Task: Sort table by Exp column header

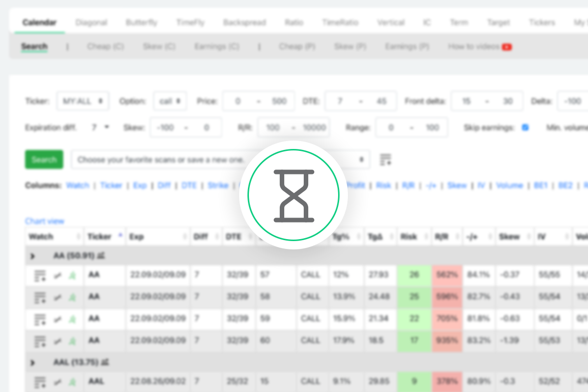Action: [158, 237]
